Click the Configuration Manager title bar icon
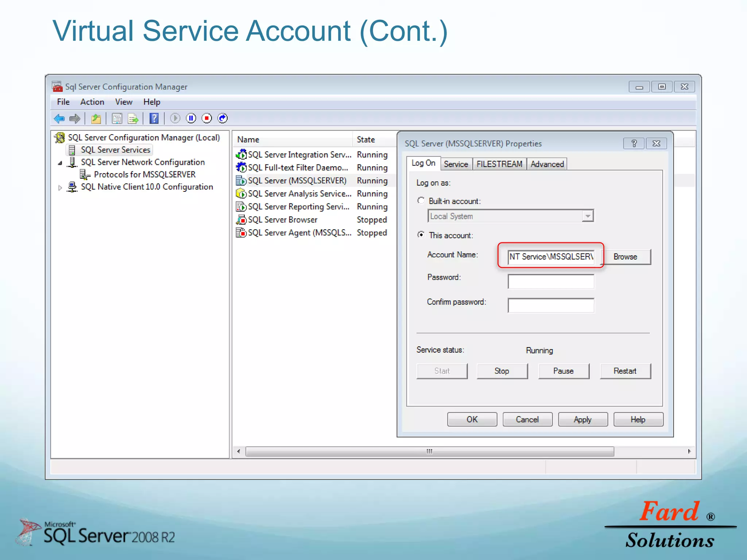The image size is (747, 560). tap(57, 86)
